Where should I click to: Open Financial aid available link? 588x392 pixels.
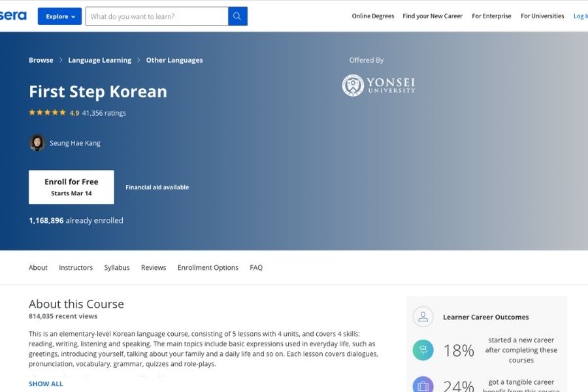tap(157, 188)
